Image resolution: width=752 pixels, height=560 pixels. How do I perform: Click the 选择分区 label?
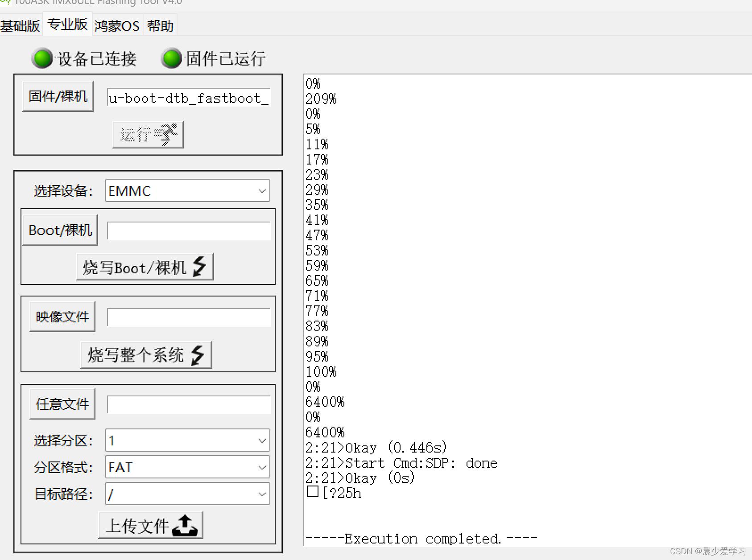[63, 441]
